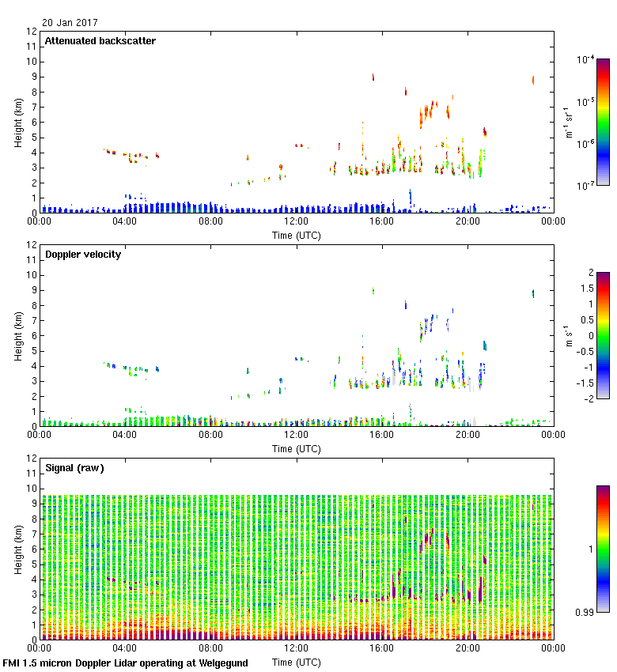Click the FMI Doppler Lidar Welgegund caption
The width and height of the screenshot is (617, 672).
click(126, 663)
